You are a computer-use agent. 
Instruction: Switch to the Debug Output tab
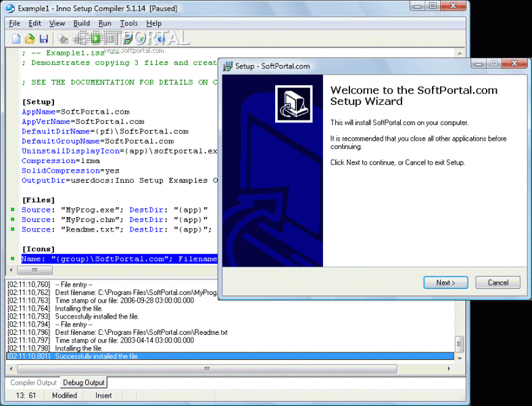[x=83, y=382]
